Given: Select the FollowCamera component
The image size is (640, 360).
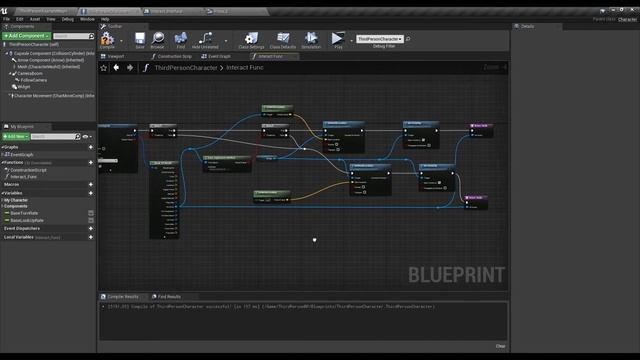Looking at the screenshot, I should (33, 80).
